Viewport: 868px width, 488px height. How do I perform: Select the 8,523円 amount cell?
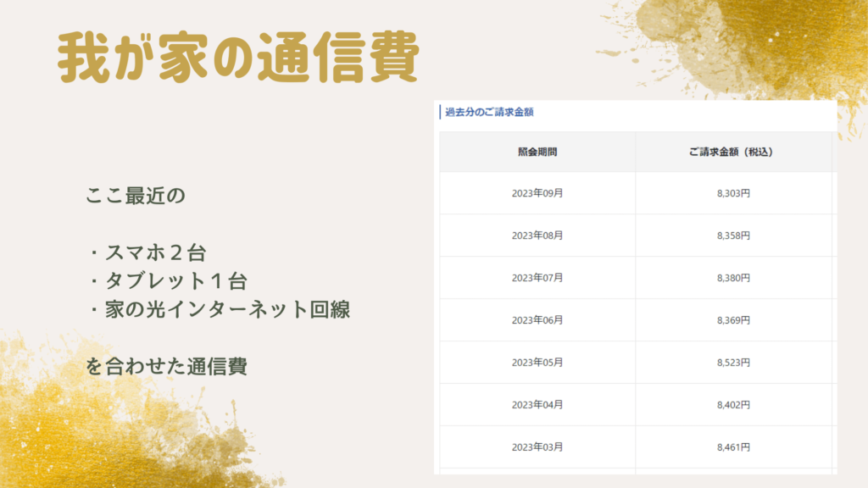[733, 363]
